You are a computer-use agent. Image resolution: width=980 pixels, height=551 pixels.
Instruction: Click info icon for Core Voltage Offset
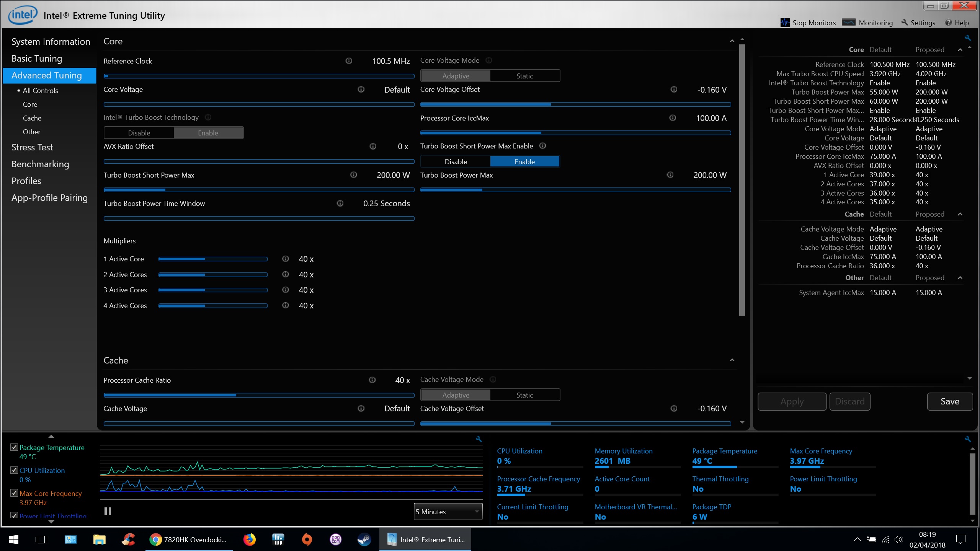point(674,89)
